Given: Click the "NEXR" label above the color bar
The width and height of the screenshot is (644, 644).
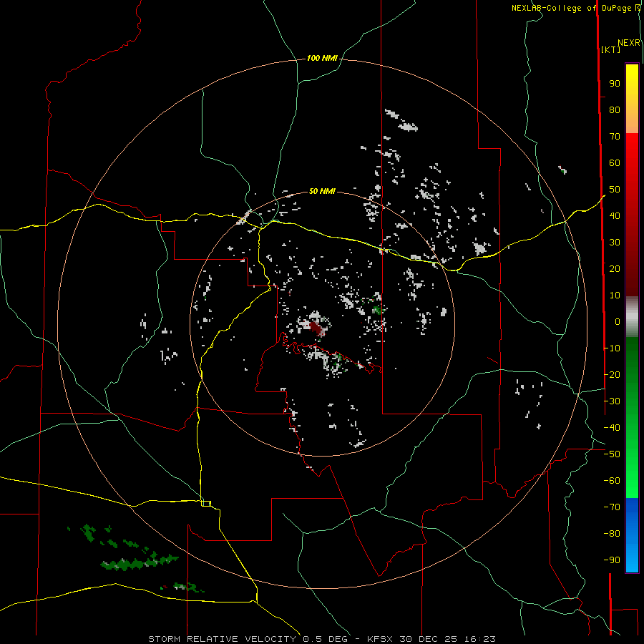Looking at the screenshot, I should [629, 43].
